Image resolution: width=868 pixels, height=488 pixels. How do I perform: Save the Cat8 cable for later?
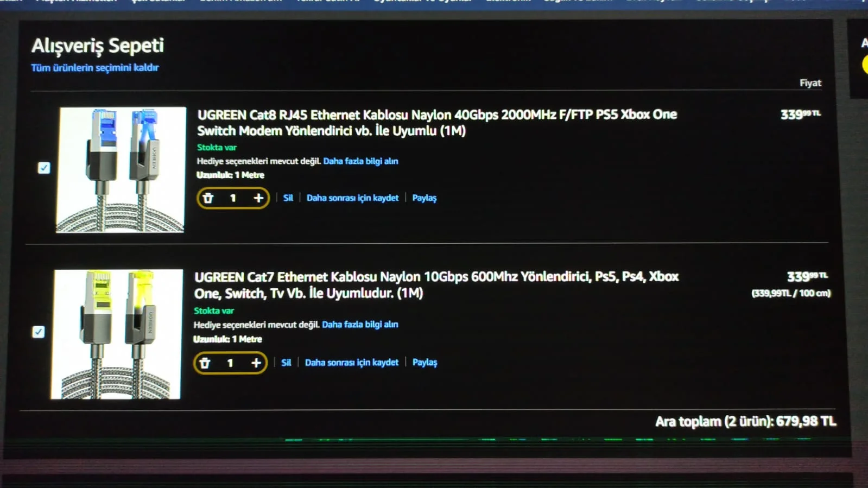[352, 198]
